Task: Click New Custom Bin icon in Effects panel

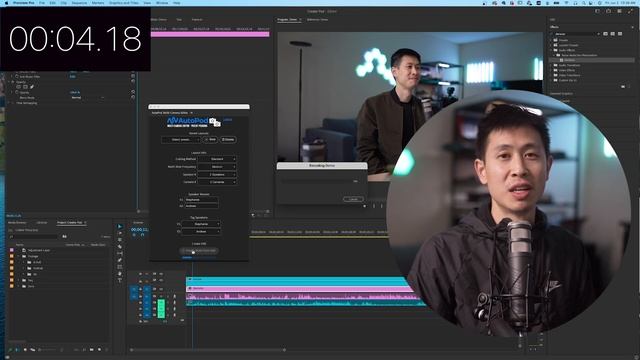Action: 623,87
